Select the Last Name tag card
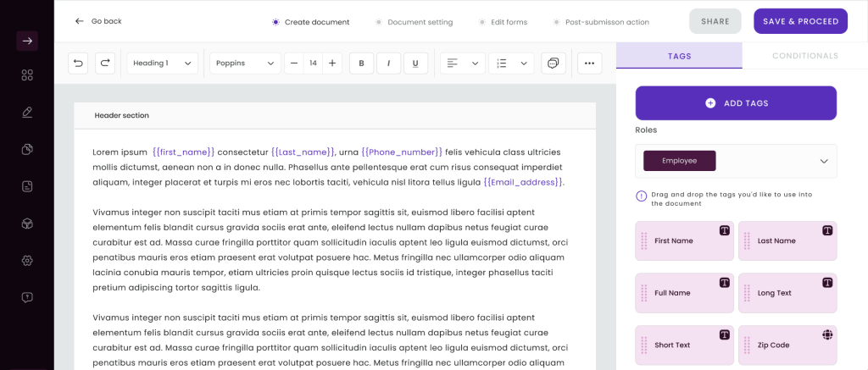This screenshot has height=370, width=868. pyautogui.click(x=787, y=240)
